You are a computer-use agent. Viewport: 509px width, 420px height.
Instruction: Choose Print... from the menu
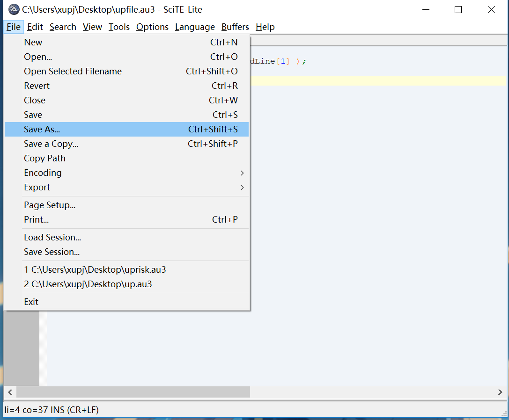(x=126, y=219)
